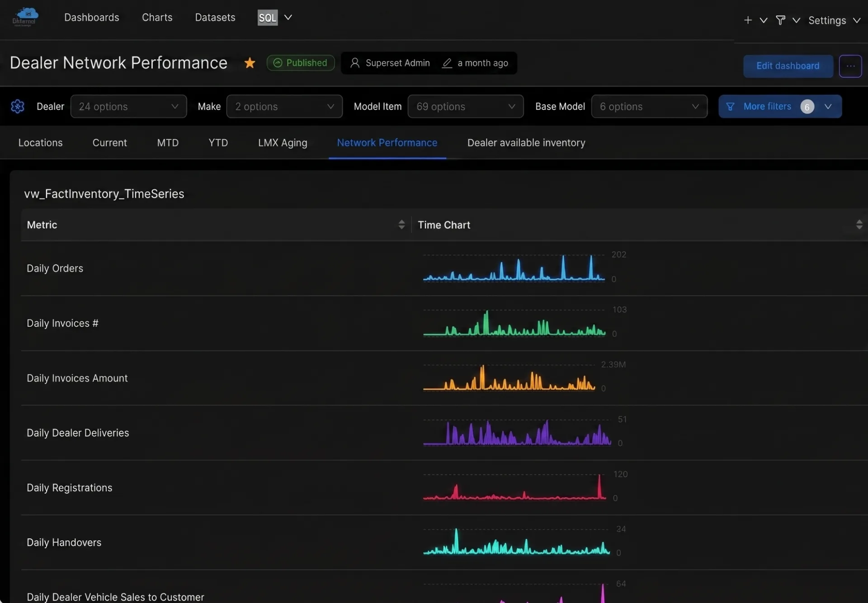This screenshot has width=868, height=603.
Task: Click the Daily Dealer Deliveries sparkline chart
Action: [517, 432]
